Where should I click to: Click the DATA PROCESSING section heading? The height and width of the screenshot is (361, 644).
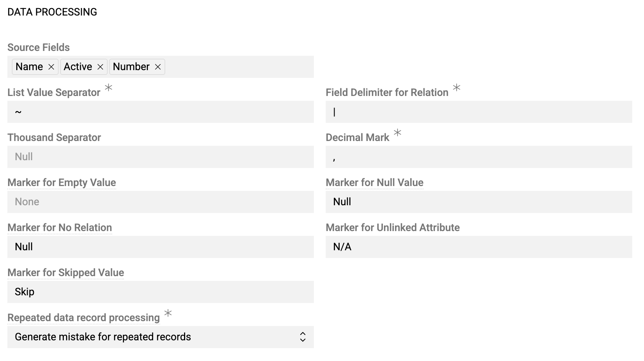[x=52, y=12]
